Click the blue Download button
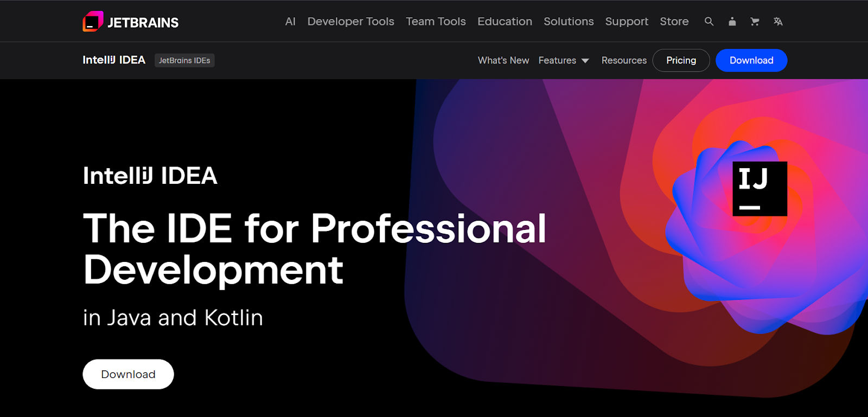868x417 pixels. point(751,60)
